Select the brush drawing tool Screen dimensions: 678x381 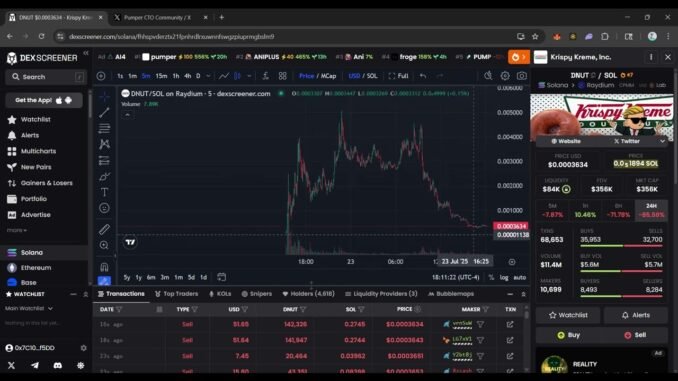point(104,176)
